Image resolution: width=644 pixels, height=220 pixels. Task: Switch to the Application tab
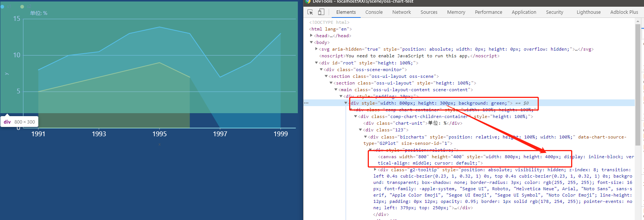click(x=524, y=12)
